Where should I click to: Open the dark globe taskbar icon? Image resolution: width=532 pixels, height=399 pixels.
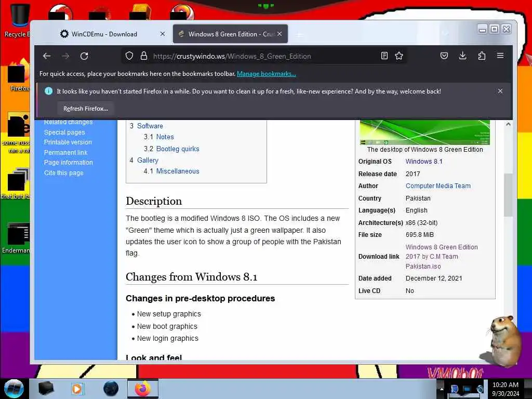click(x=111, y=389)
